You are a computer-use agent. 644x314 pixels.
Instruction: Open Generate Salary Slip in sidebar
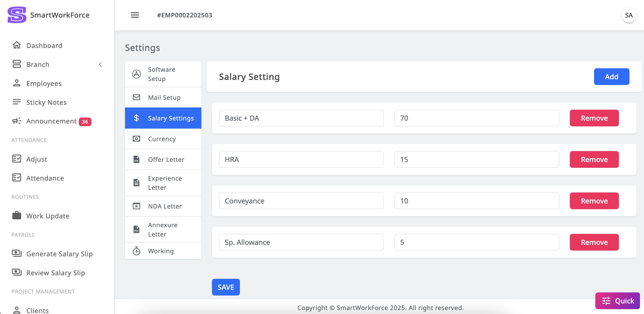pos(59,254)
